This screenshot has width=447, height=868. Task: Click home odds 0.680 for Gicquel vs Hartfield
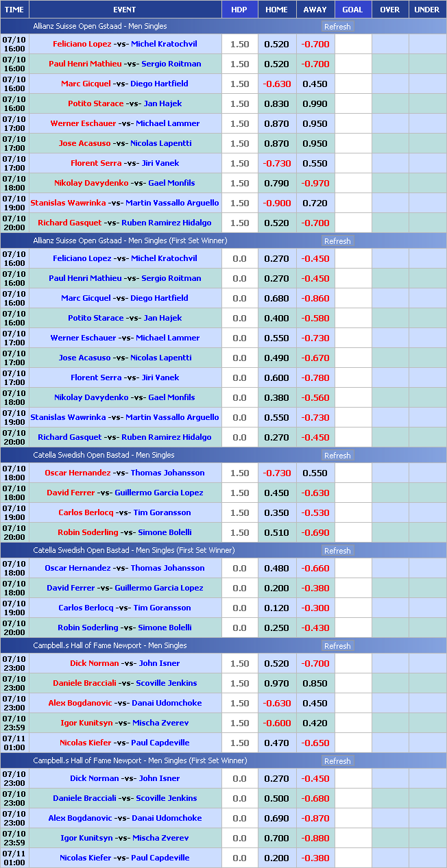click(276, 299)
